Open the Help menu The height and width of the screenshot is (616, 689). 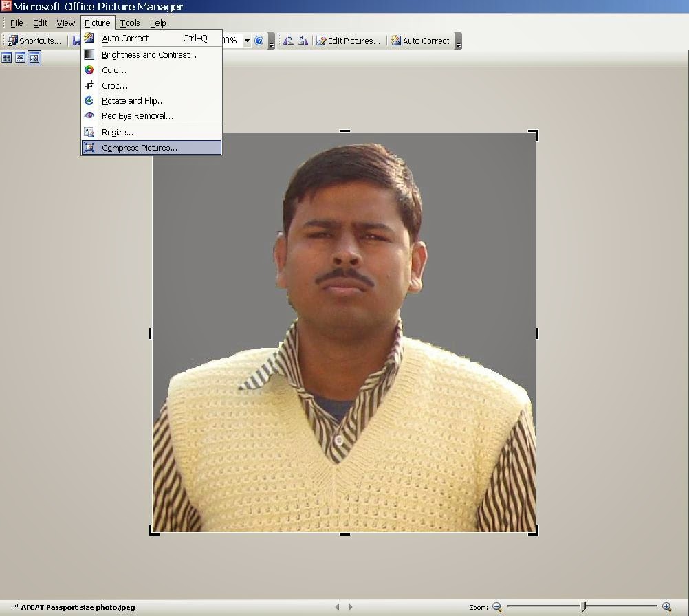157,23
